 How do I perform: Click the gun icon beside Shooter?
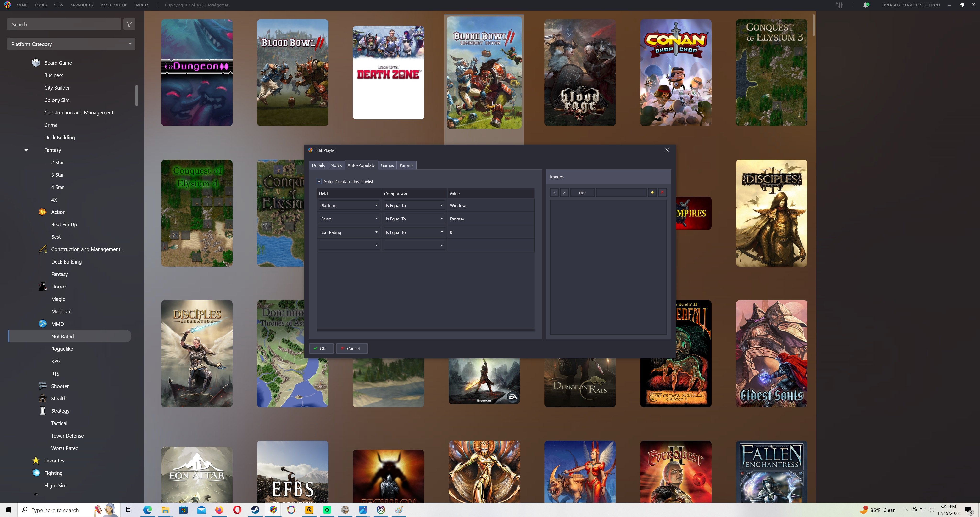coord(43,386)
